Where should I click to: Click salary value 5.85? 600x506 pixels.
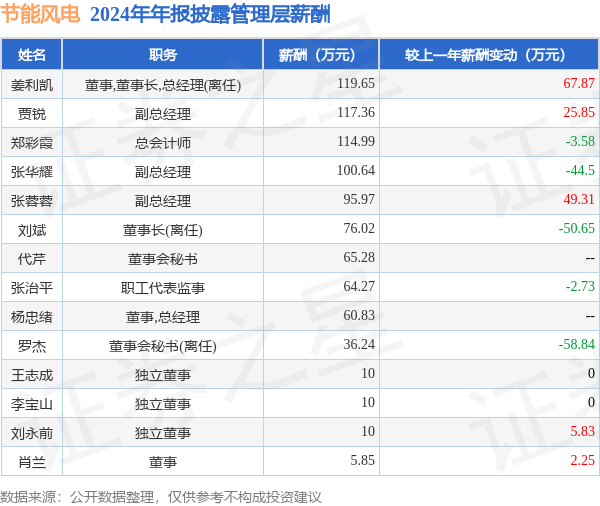click(362, 460)
